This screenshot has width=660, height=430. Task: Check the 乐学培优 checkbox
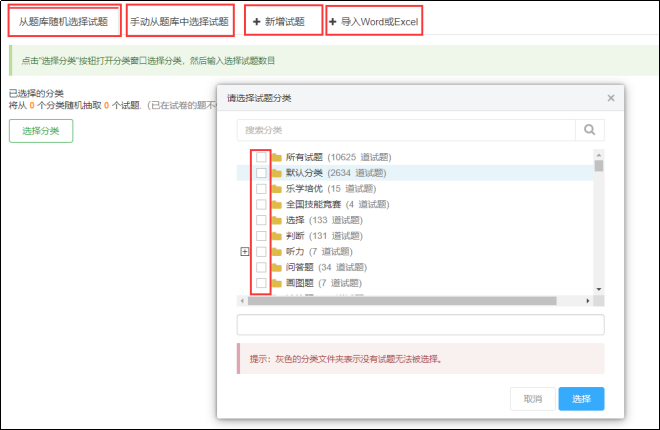(261, 188)
